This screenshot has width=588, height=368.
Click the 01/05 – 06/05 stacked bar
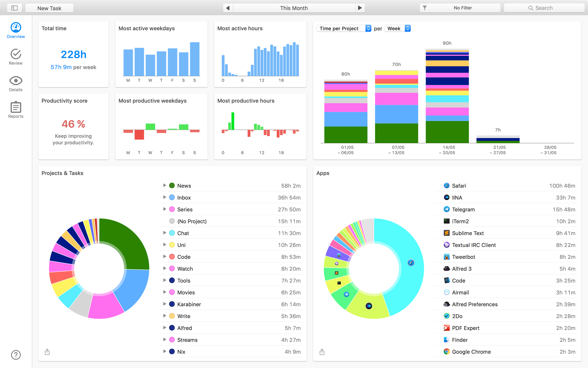[346, 111]
